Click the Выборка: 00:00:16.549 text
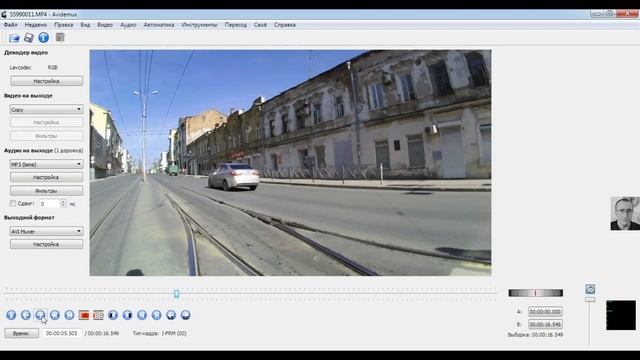This screenshot has width=640, height=360. click(x=535, y=335)
